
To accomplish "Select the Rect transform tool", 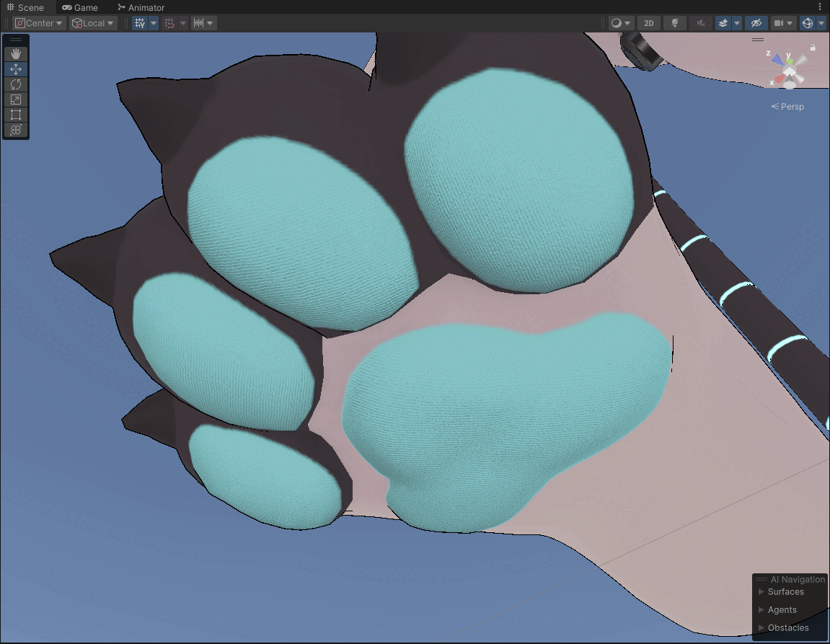I will [16, 115].
